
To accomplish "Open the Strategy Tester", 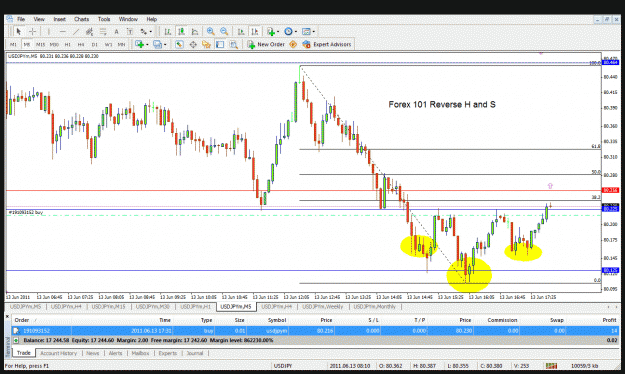I will pyautogui.click(x=234, y=44).
